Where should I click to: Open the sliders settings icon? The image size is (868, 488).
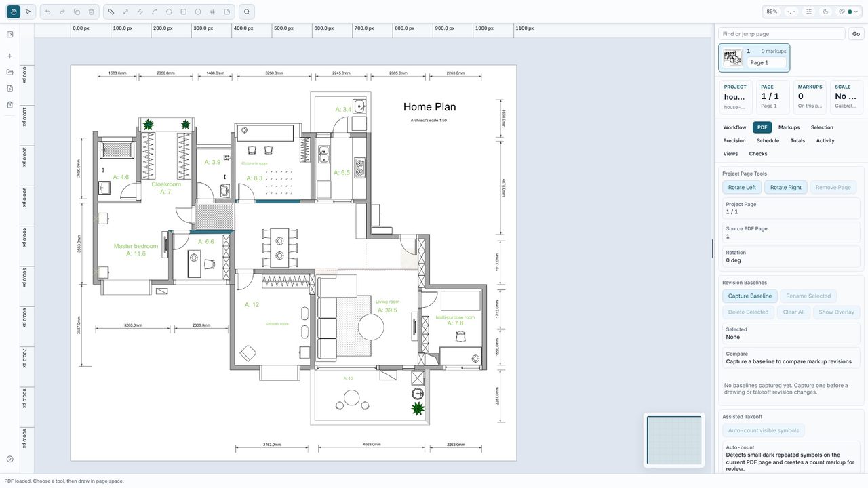coord(809,12)
